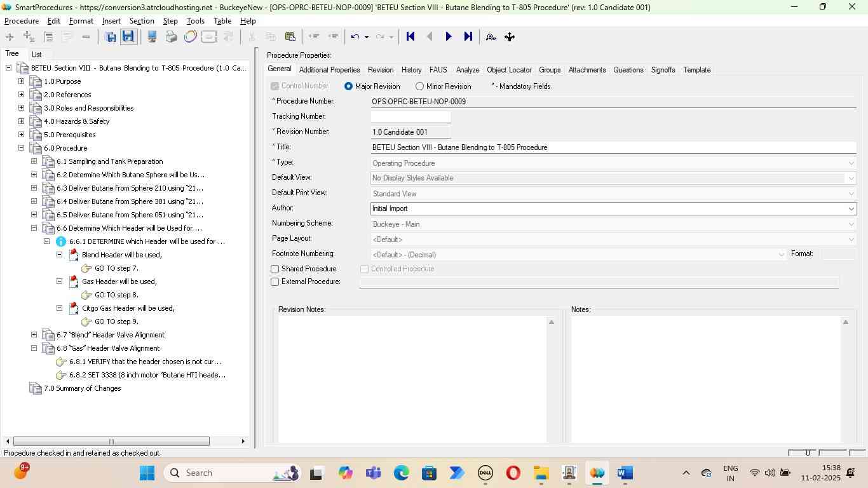Click hand icon of 6.8.1 VERIFY step
868x488 pixels.
pyautogui.click(x=61, y=362)
